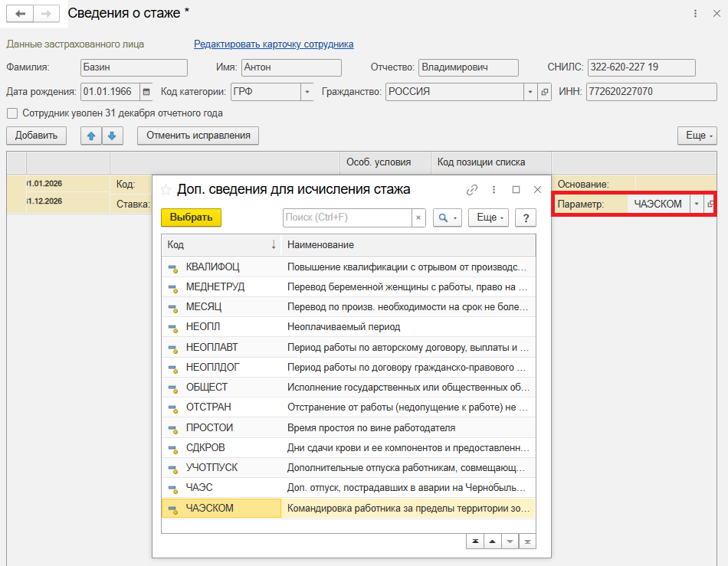The image size is (728, 566).
Task: Clear the search field X icon
Action: [x=418, y=218]
